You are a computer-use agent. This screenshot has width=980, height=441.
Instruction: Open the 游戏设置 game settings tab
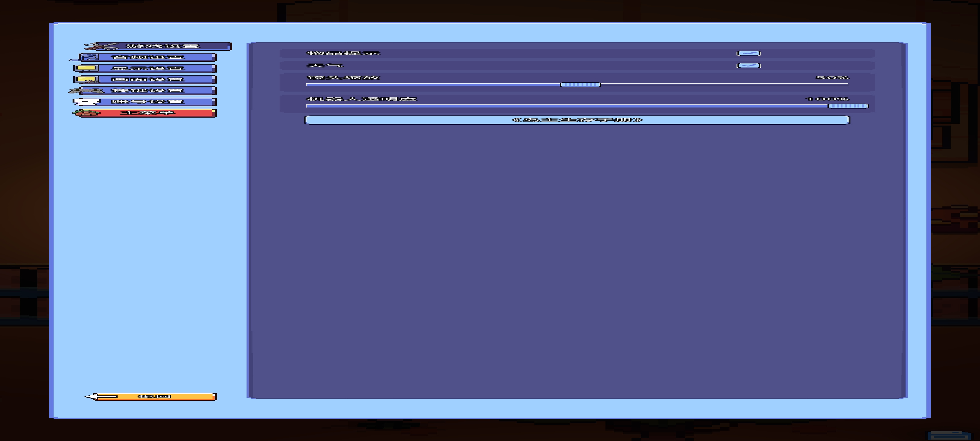pyautogui.click(x=158, y=46)
